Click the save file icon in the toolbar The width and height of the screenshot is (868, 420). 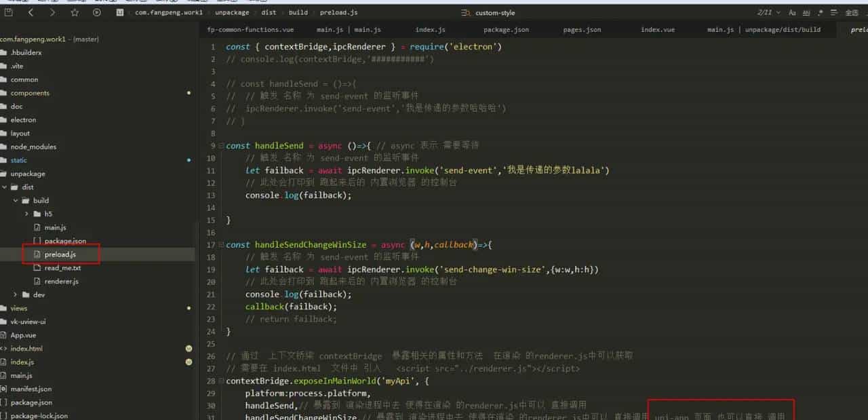(9, 12)
